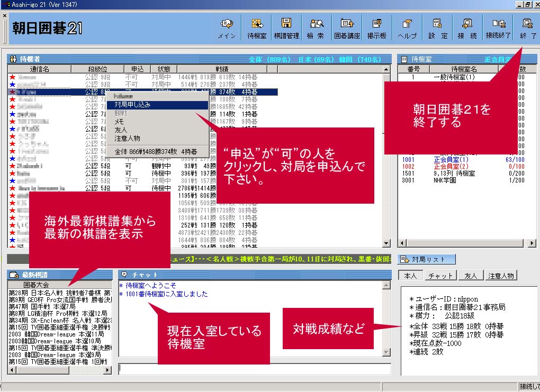Select 対局申し込み in context menu
The height and width of the screenshot is (392, 540).
(157, 105)
